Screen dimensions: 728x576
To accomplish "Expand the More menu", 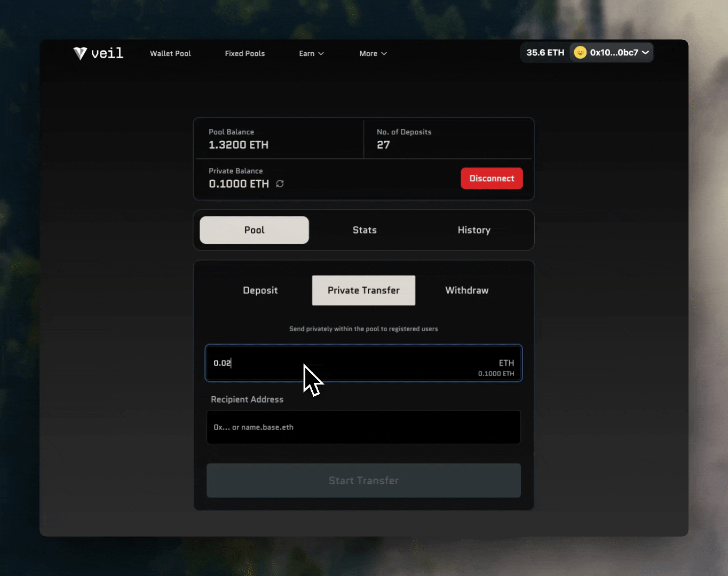I will point(373,53).
